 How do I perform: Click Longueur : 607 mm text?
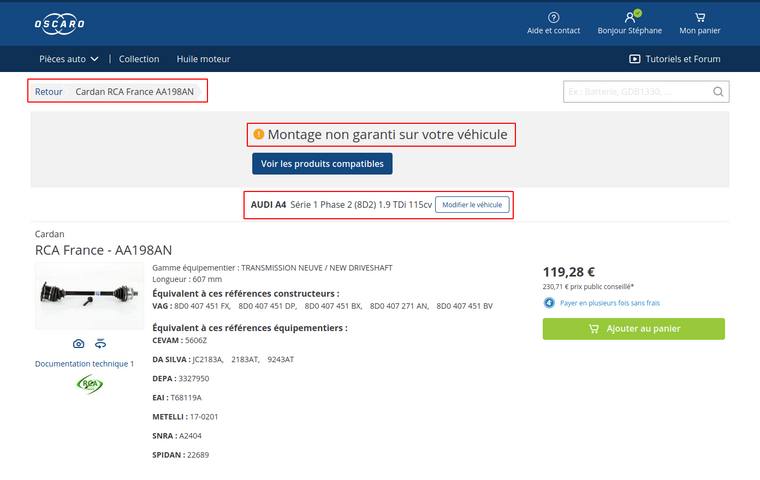click(187, 279)
